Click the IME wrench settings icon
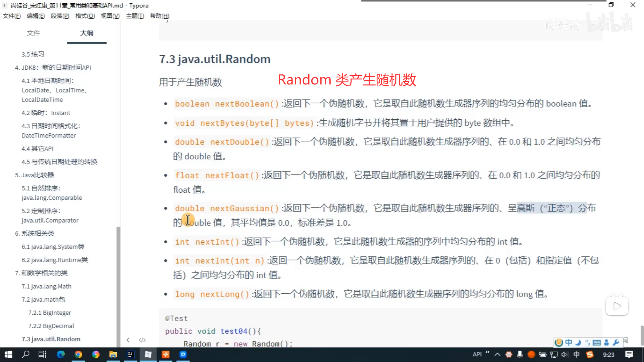Screen dimensions: 644x362 coord(616,343)
